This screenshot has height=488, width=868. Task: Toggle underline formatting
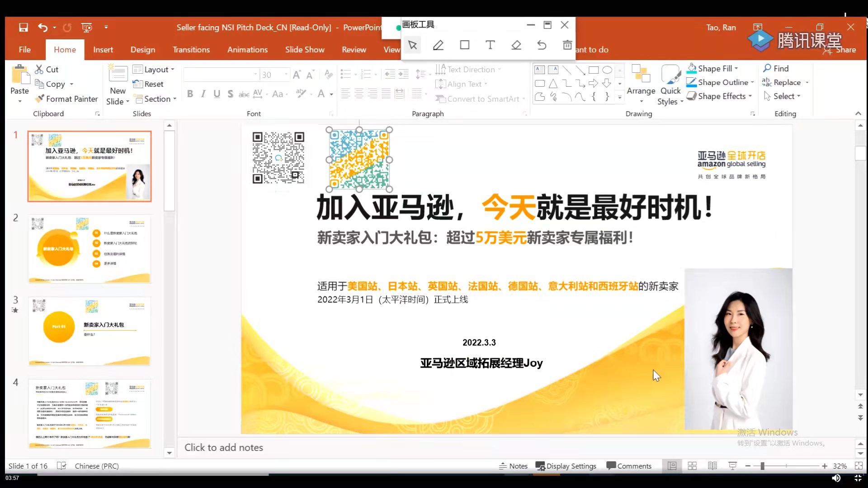(x=217, y=94)
